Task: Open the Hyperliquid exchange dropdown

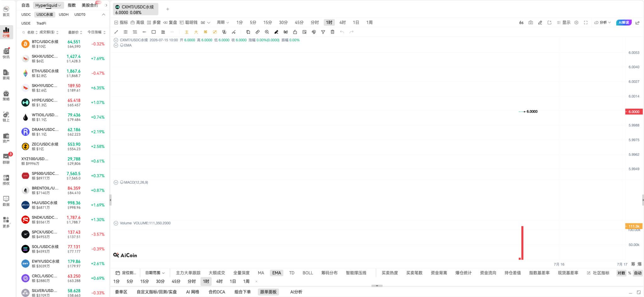Action: point(48,5)
